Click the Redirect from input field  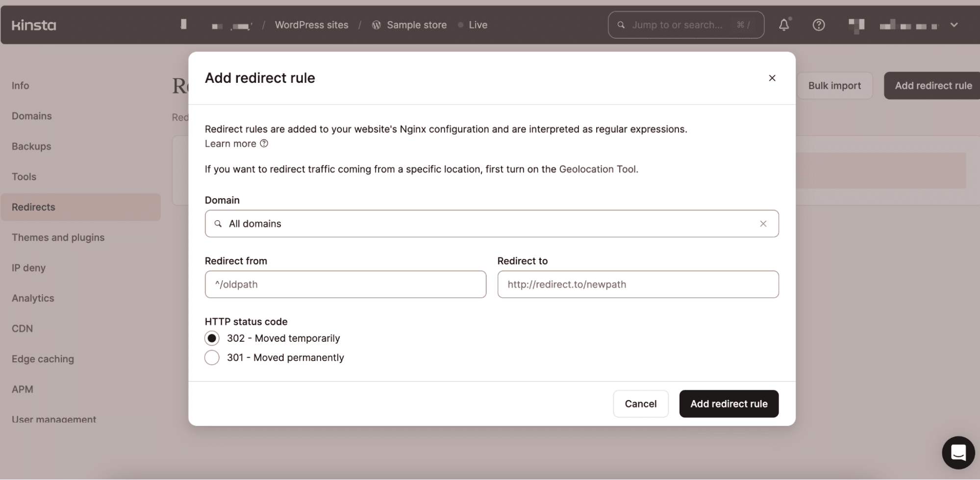click(x=345, y=284)
